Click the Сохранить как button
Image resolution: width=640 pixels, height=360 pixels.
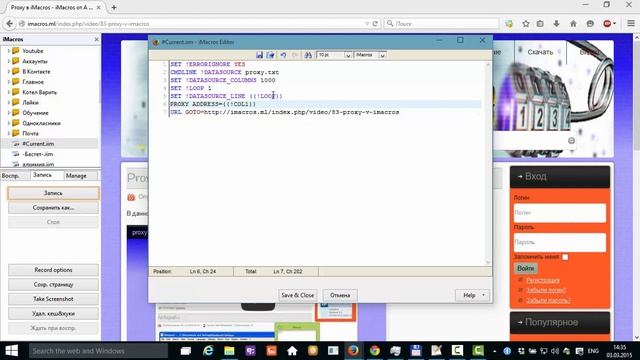[x=53, y=208]
